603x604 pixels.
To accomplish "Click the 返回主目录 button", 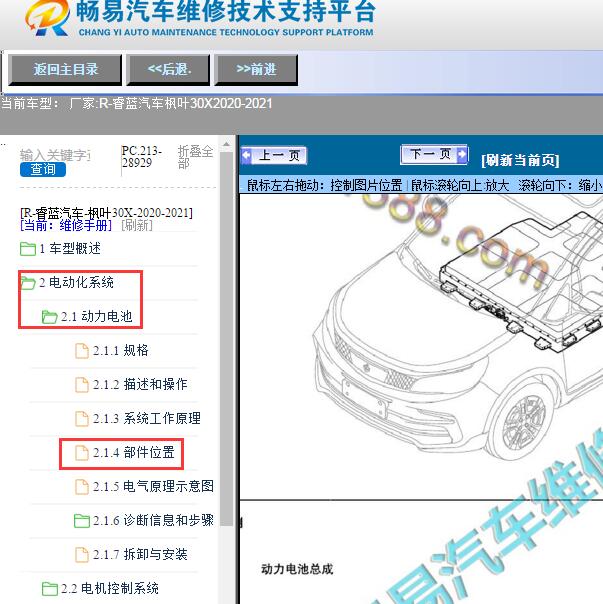I will pyautogui.click(x=65, y=70).
